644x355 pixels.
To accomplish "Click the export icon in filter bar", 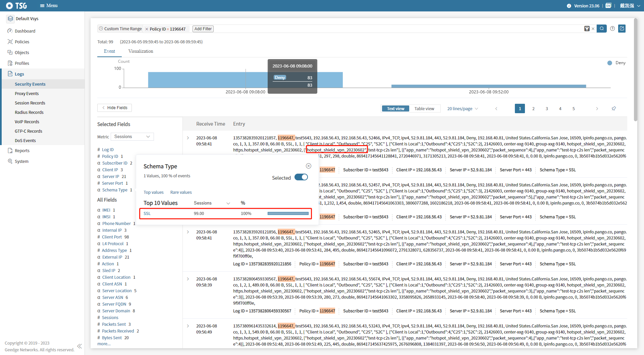I will pos(622,29).
